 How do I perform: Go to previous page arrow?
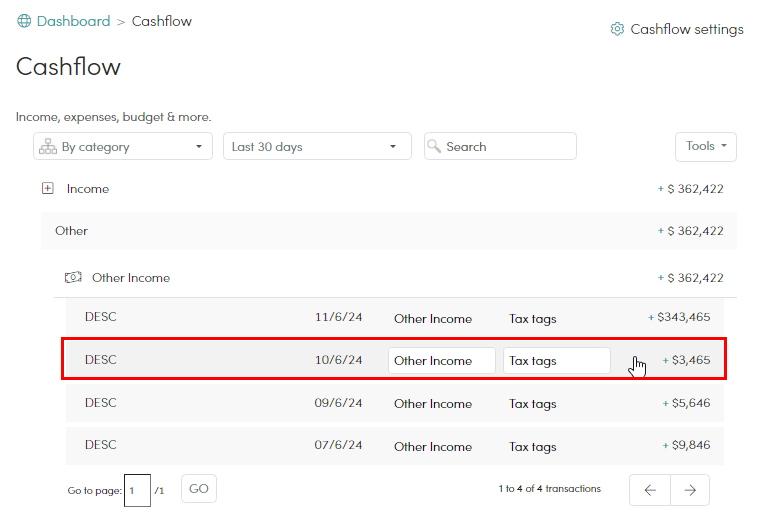tap(650, 490)
